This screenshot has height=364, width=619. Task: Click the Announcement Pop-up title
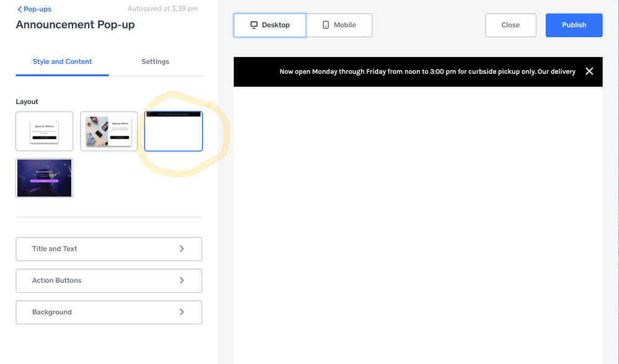(x=75, y=25)
